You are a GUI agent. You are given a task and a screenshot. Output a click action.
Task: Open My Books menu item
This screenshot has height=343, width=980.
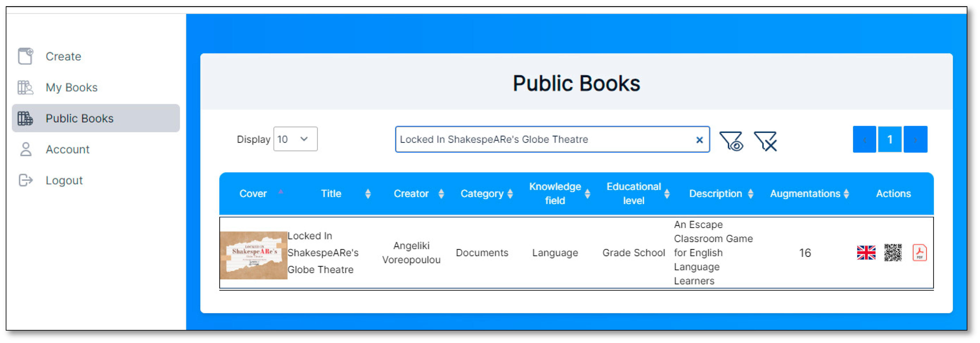[71, 87]
